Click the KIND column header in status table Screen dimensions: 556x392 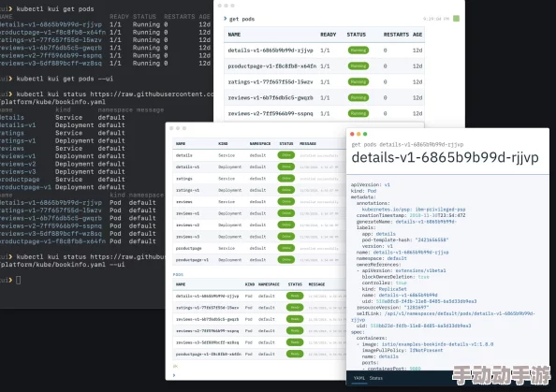pyautogui.click(x=223, y=143)
